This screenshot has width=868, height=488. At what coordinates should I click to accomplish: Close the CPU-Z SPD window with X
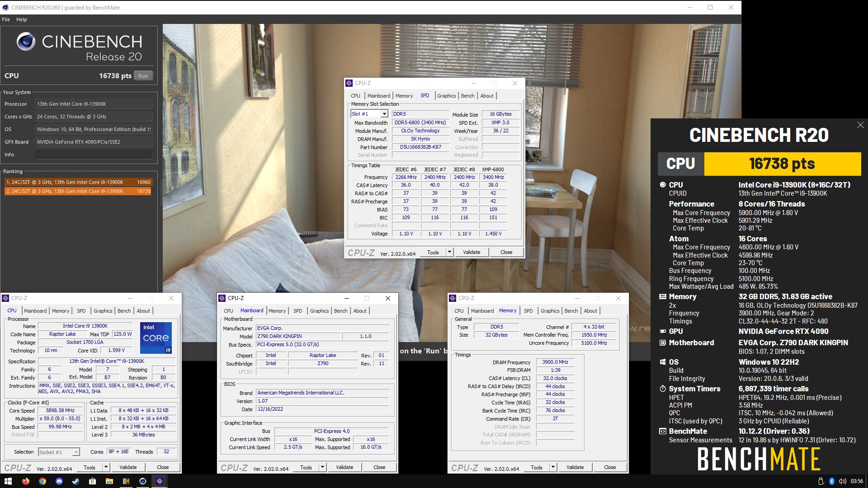(514, 83)
